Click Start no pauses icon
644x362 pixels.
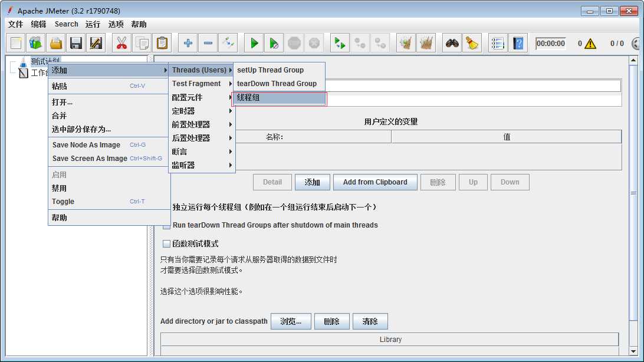coord(274,43)
